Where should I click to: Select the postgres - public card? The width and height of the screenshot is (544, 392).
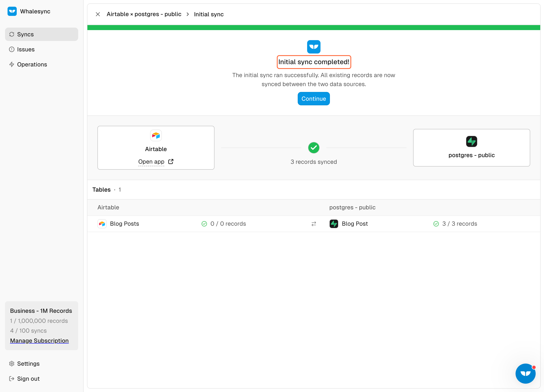click(472, 148)
